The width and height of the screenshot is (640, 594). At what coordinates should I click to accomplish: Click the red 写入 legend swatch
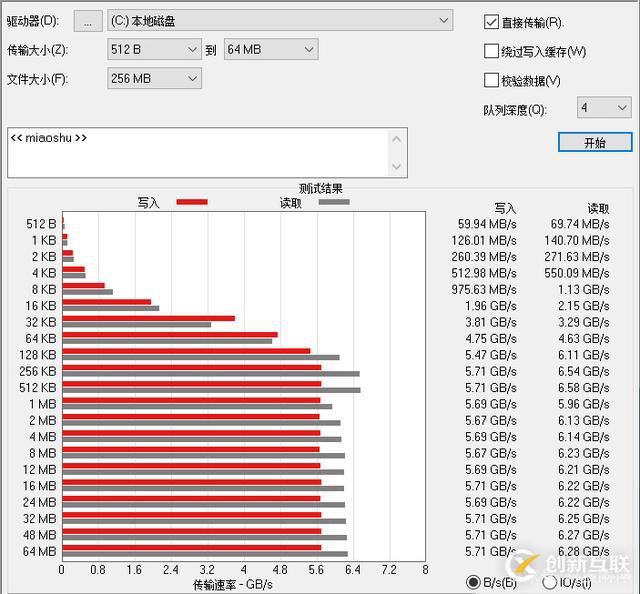192,202
